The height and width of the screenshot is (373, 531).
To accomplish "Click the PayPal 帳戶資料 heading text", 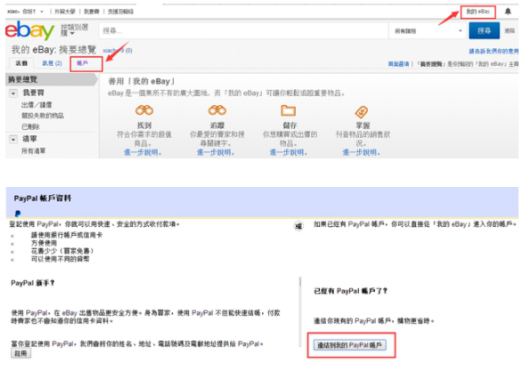I will pos(42,198).
